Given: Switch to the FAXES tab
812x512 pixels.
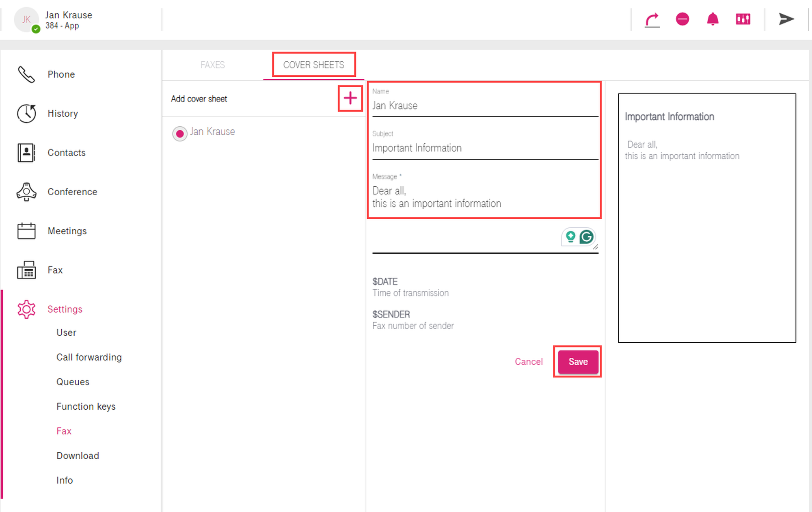Looking at the screenshot, I should pos(212,65).
